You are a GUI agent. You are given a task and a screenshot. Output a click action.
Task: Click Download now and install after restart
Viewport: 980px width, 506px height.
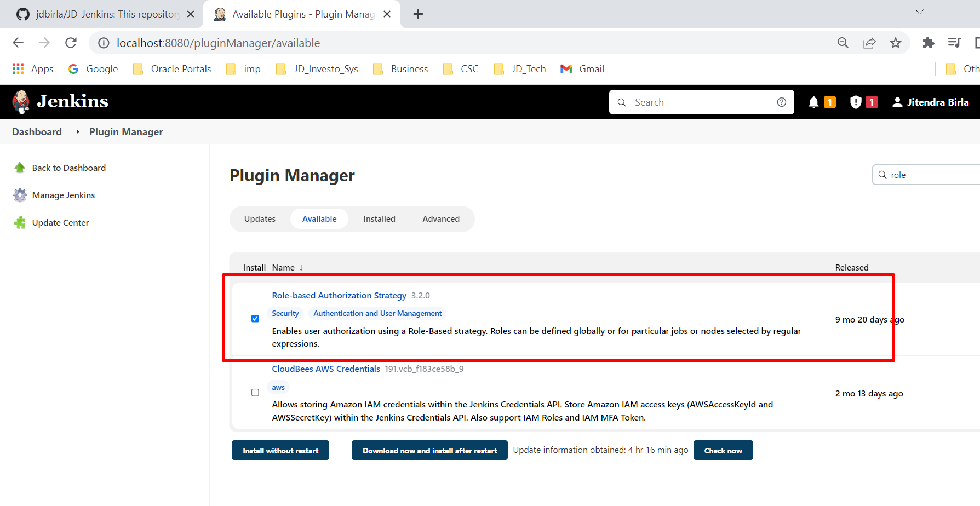coord(429,450)
